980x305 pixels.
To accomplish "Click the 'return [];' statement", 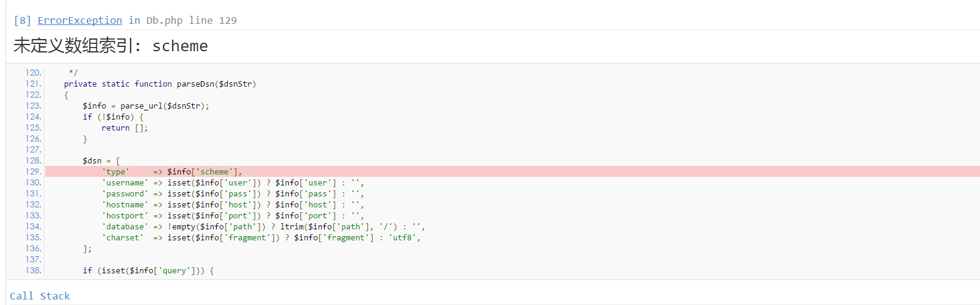I will pyautogui.click(x=125, y=128).
